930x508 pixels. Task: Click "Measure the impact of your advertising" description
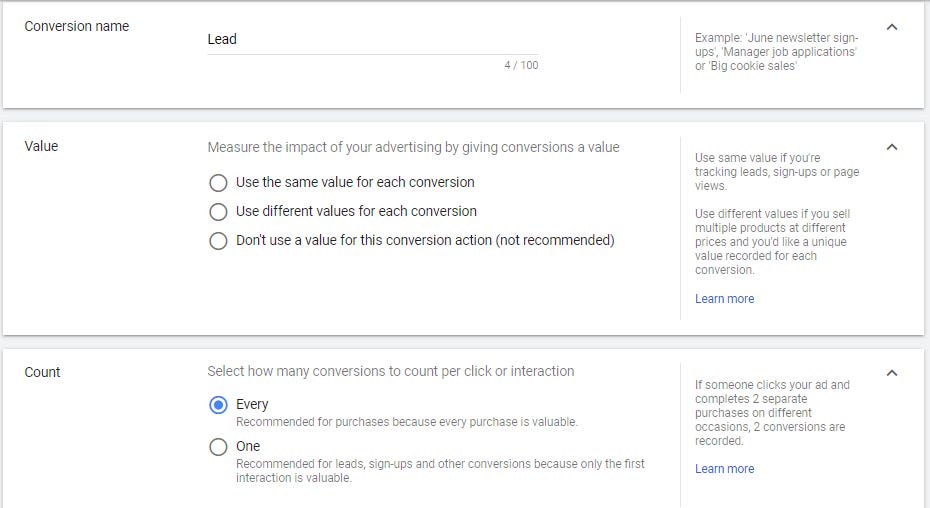[413, 147]
